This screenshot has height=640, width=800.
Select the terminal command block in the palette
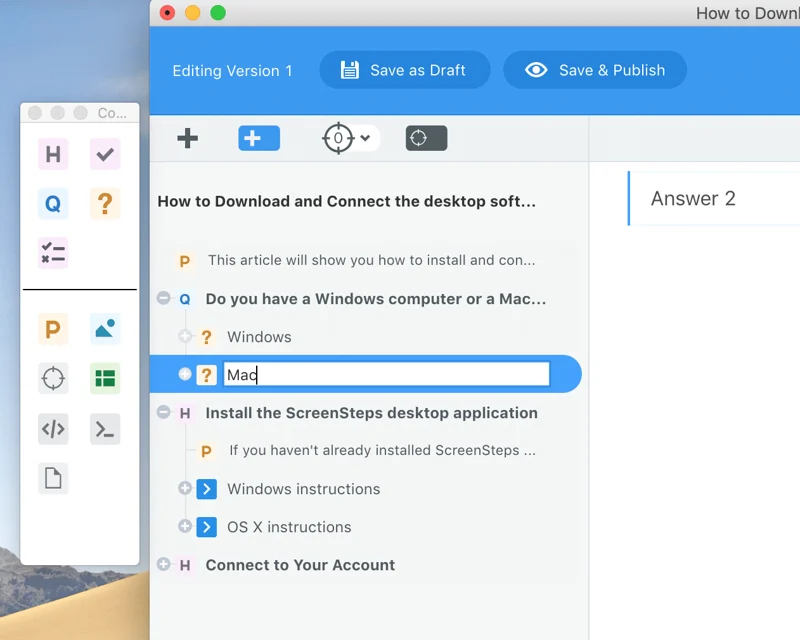coord(105,429)
